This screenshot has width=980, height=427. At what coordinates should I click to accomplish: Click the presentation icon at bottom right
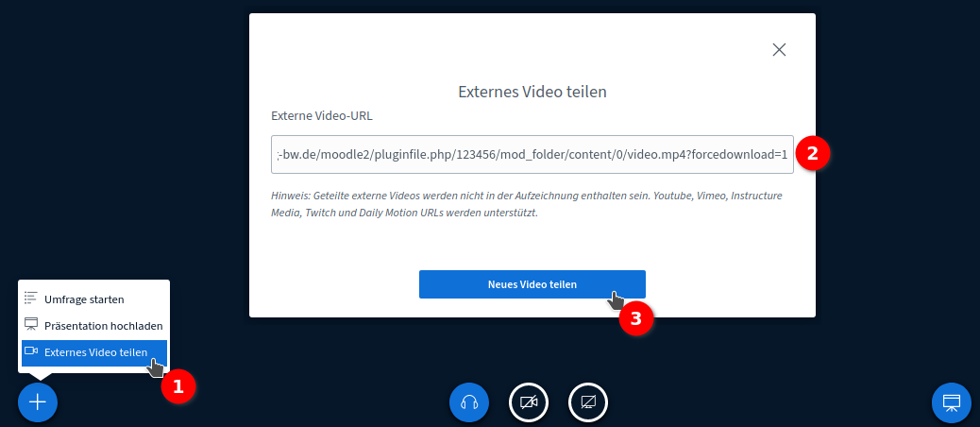click(951, 402)
